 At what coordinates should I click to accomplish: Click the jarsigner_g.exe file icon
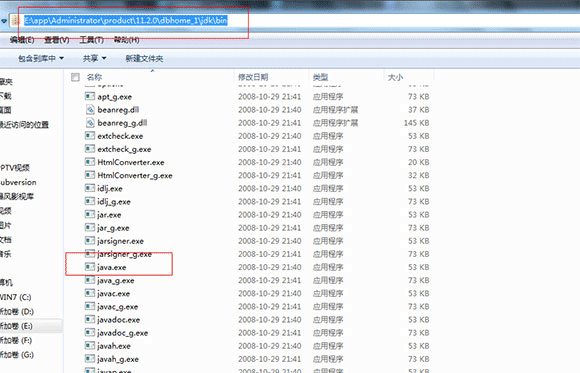tap(90, 254)
